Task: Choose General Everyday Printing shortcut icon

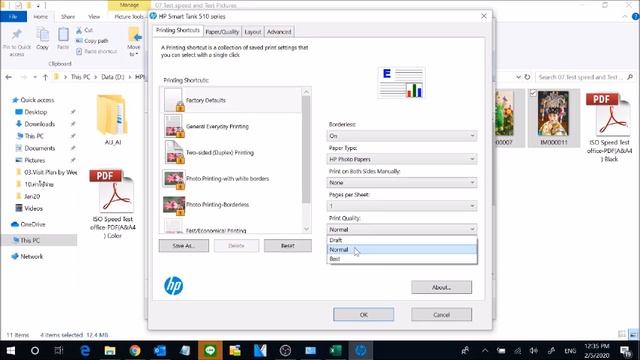Action: coord(173,126)
